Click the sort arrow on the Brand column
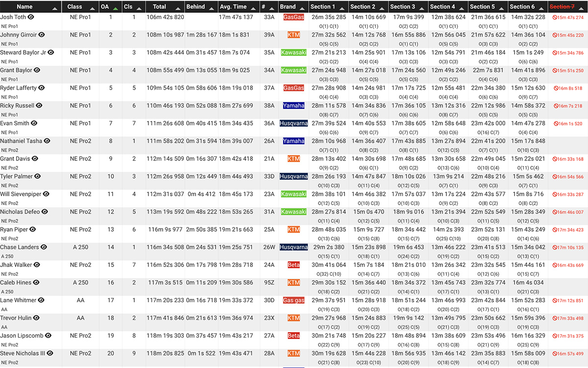The image size is (588, 368). click(x=302, y=8)
